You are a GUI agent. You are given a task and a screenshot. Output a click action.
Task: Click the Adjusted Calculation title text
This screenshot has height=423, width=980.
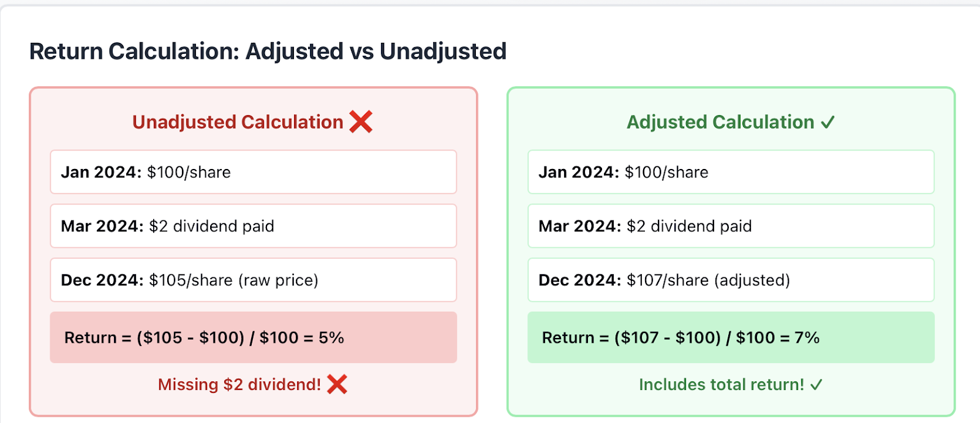click(720, 122)
